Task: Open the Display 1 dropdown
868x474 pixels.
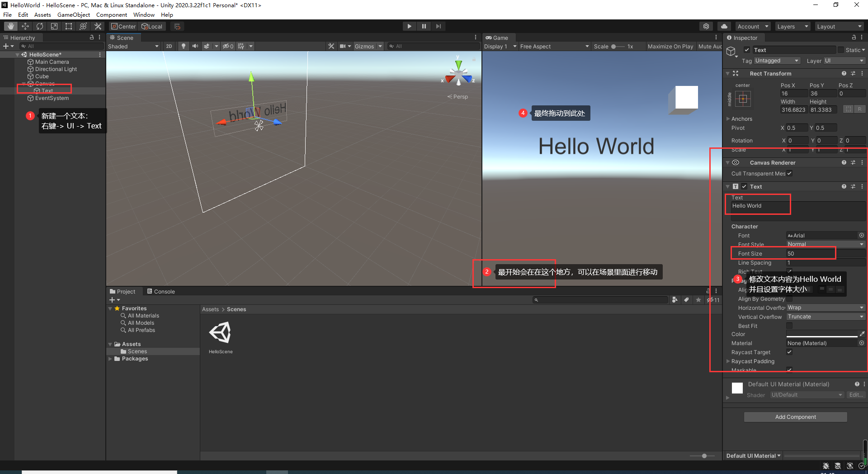Action: [x=500, y=46]
